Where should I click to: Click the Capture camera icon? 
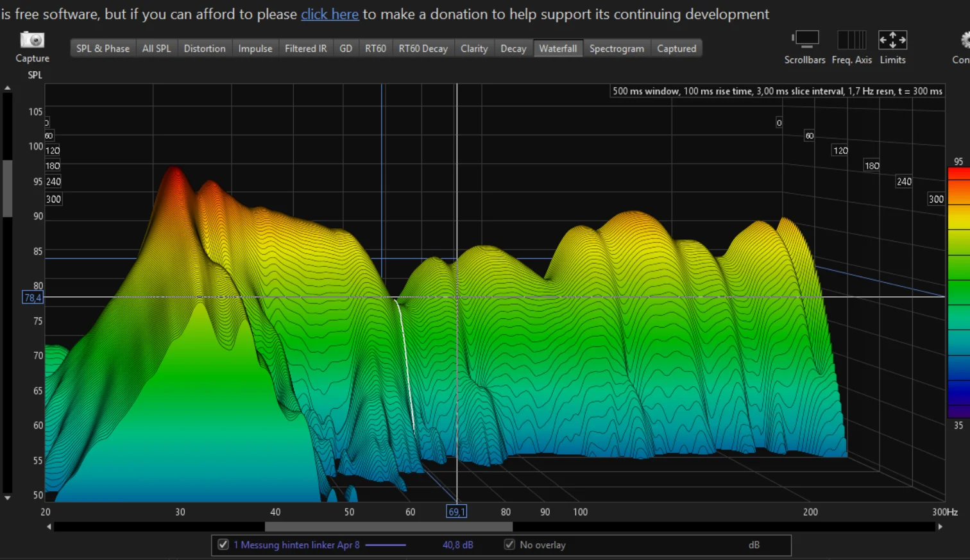click(32, 40)
